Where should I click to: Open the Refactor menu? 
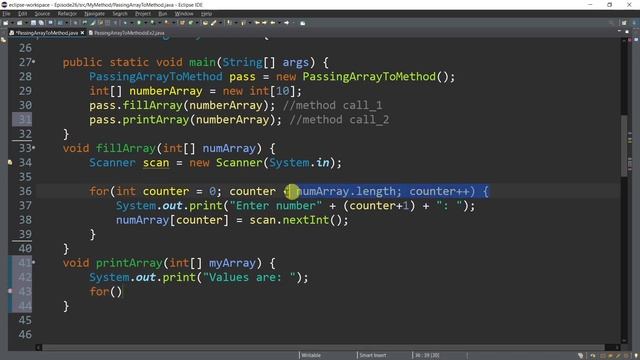(x=67, y=14)
